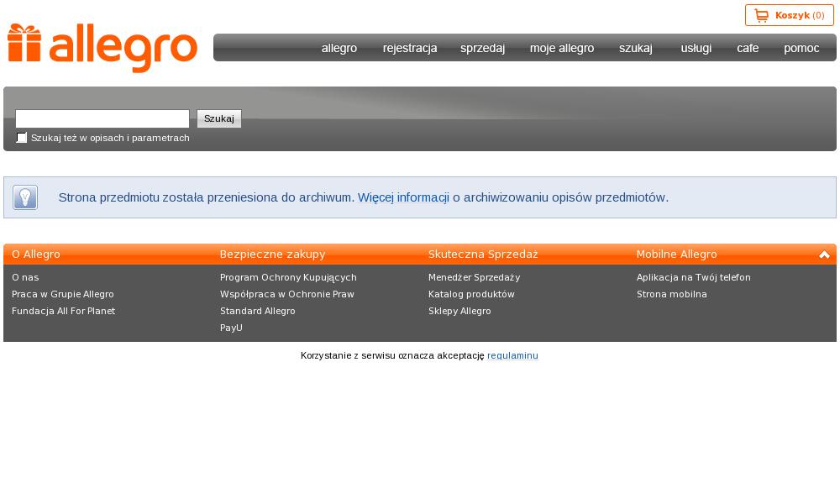Click the search text field

click(102, 118)
